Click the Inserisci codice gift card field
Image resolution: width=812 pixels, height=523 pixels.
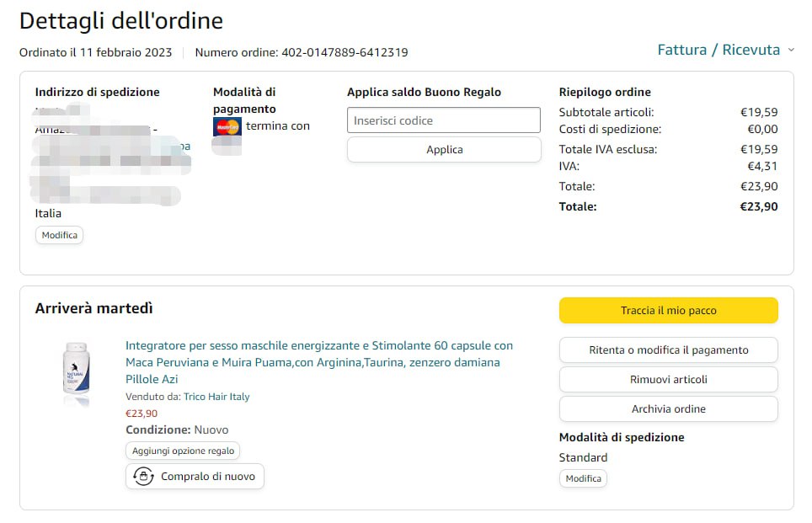443,120
